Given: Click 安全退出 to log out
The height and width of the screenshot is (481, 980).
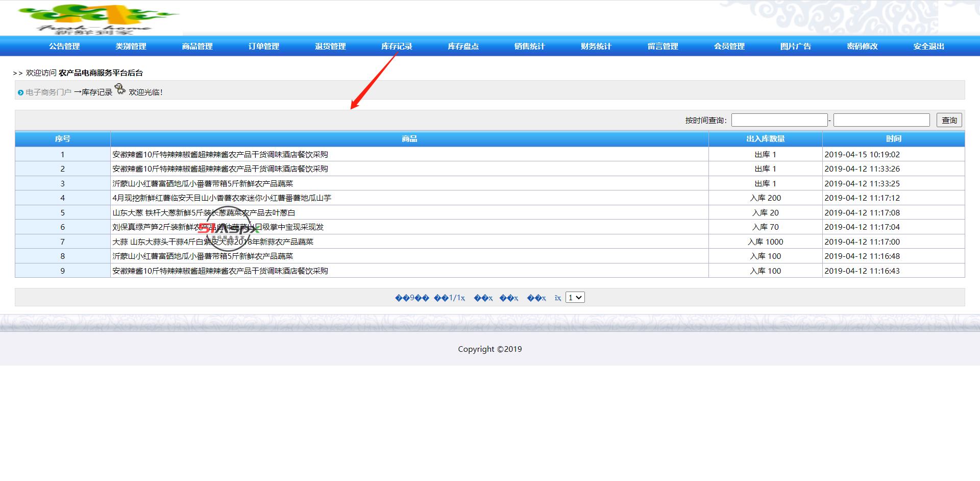Looking at the screenshot, I should coord(929,46).
